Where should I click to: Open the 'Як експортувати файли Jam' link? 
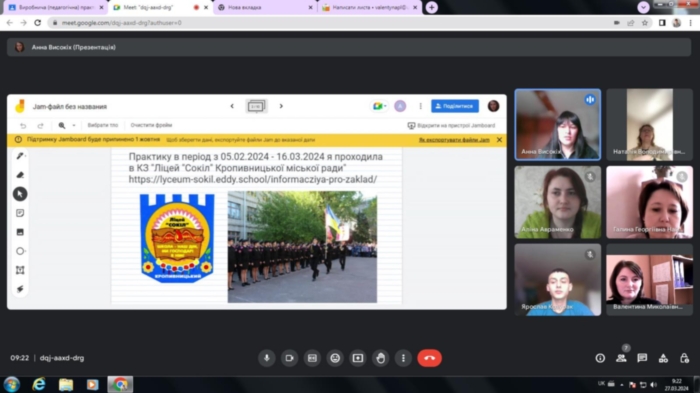pos(454,140)
